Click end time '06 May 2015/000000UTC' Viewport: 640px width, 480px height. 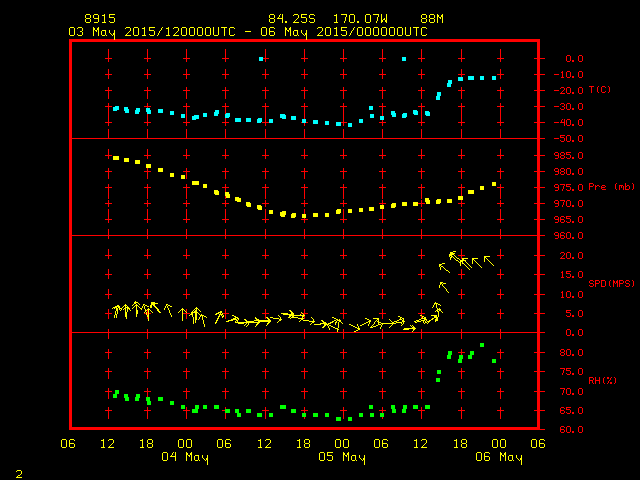(x=344, y=32)
